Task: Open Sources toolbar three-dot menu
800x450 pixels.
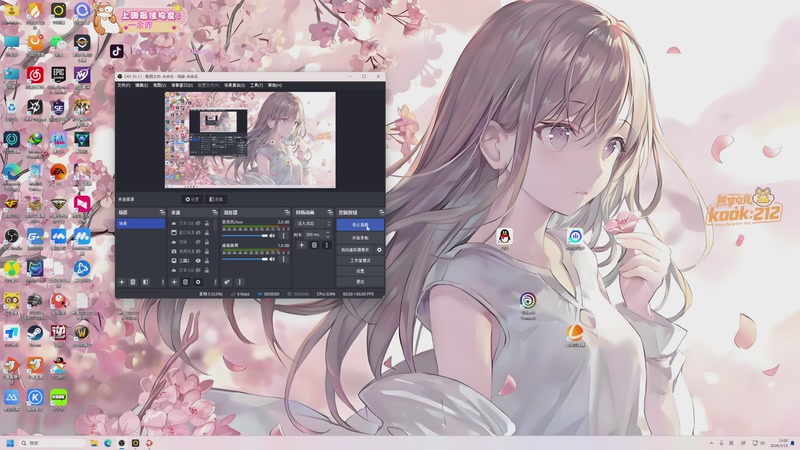Action: 215,282
